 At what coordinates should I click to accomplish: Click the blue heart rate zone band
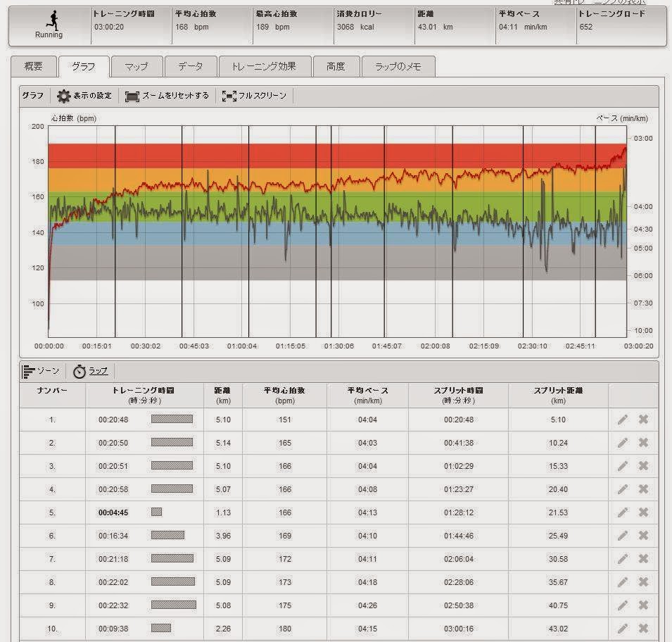click(x=337, y=233)
